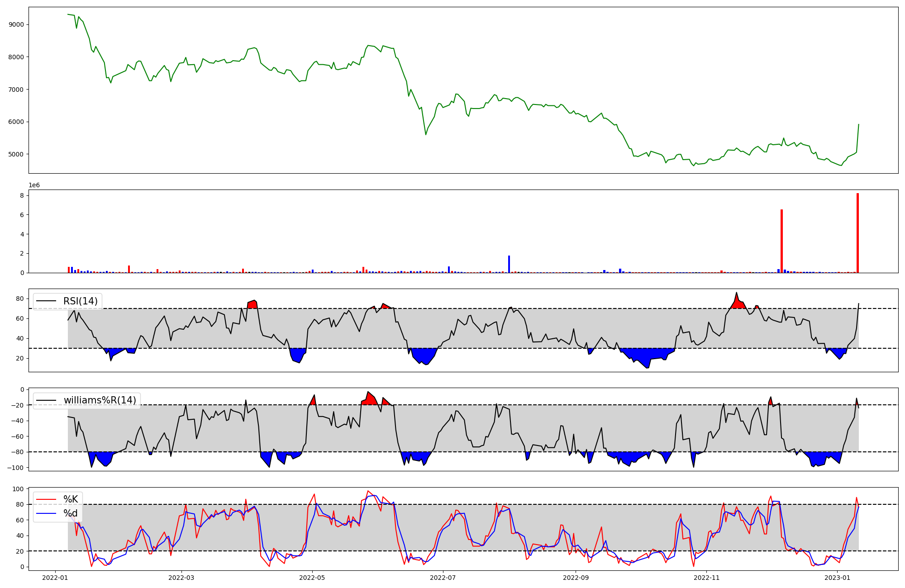Viewport: 905px width, 588px height.
Task: Click the 2022-07 x-axis date label
Action: pyautogui.click(x=443, y=578)
